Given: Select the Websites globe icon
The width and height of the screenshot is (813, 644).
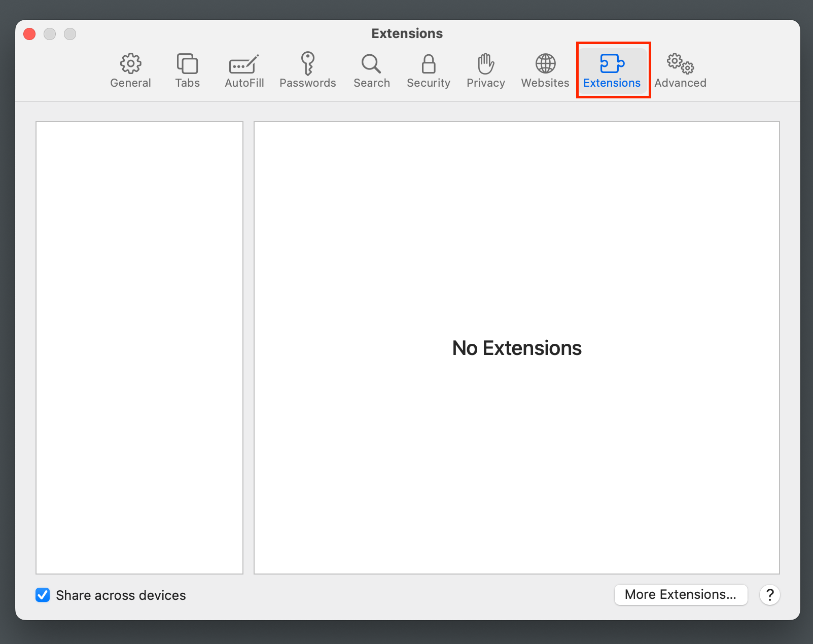Looking at the screenshot, I should point(545,70).
